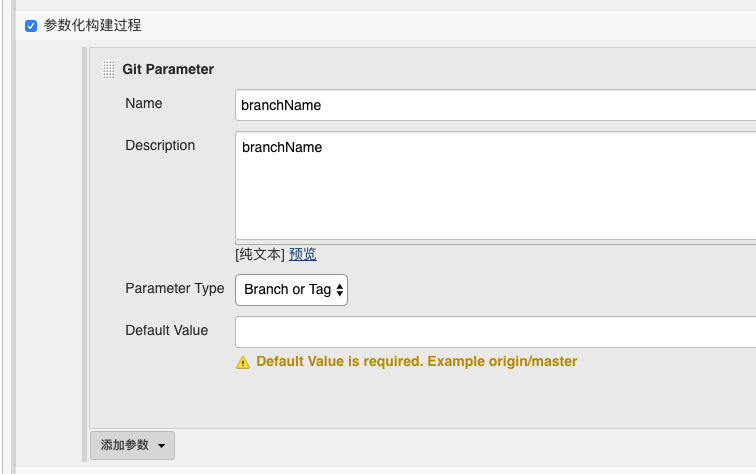Click the Name field label
This screenshot has width=756, height=474.
coord(144,103)
